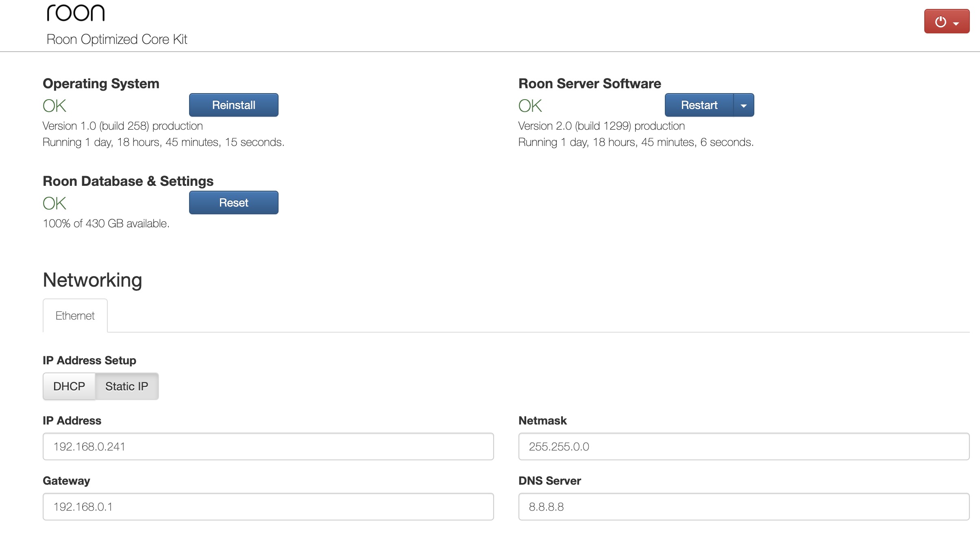The image size is (980, 553).
Task: Click the 'IP Address Setup' label
Action: point(89,360)
